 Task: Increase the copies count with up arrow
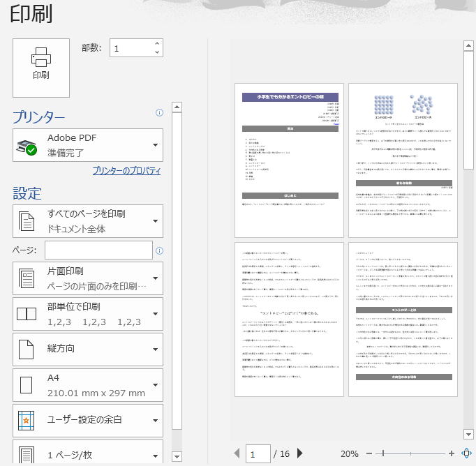pos(157,44)
